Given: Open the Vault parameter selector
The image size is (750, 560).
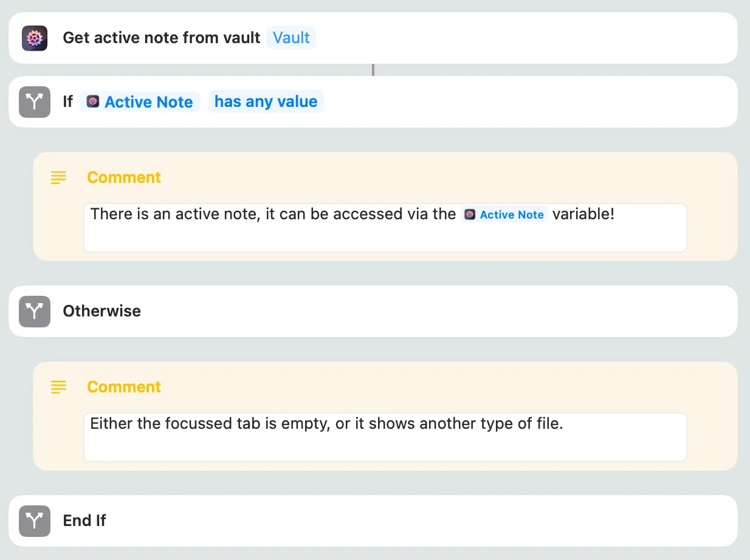Looking at the screenshot, I should point(291,37).
